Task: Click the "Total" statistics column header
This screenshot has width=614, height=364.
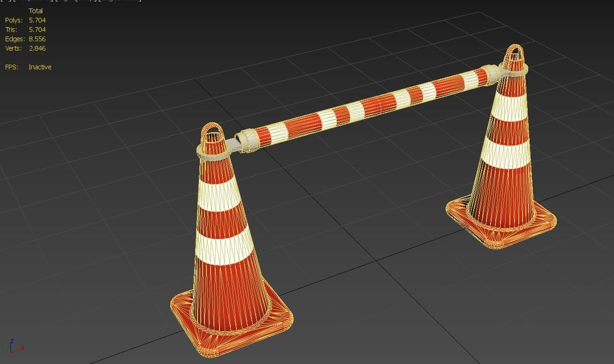Action: [x=36, y=11]
